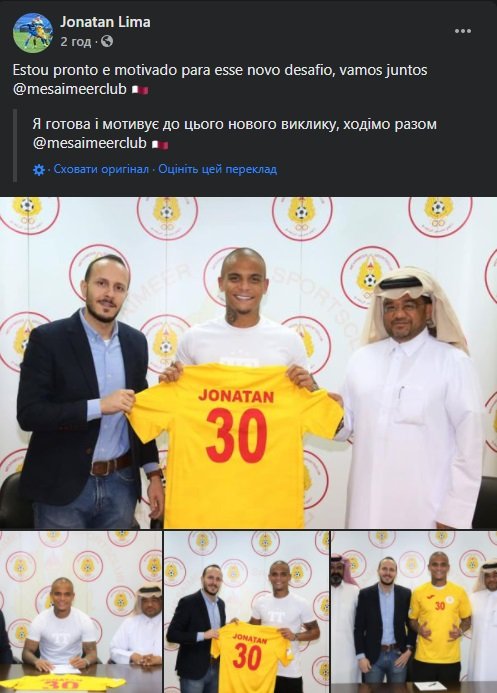Open the bottom-middle photo holding jersey
Image resolution: width=497 pixels, height=693 pixels.
pos(247,612)
